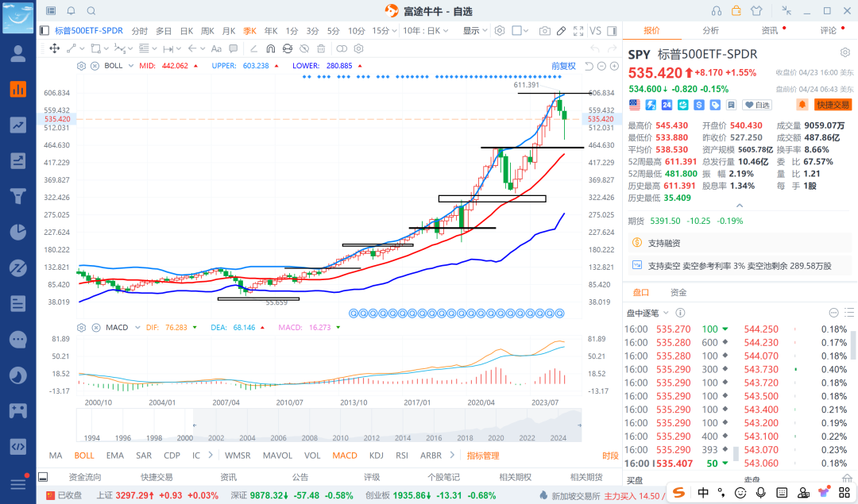The width and height of the screenshot is (858, 504).
Task: Open the hamburger menu at sidebar bottom
Action: click(x=18, y=484)
